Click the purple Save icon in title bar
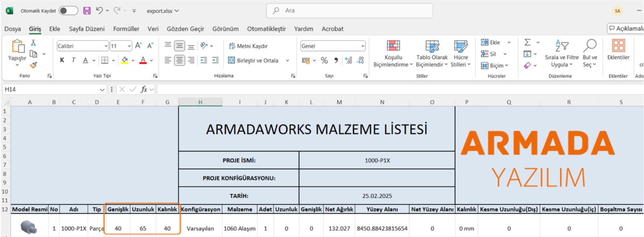The image size is (644, 237). pyautogui.click(x=87, y=11)
